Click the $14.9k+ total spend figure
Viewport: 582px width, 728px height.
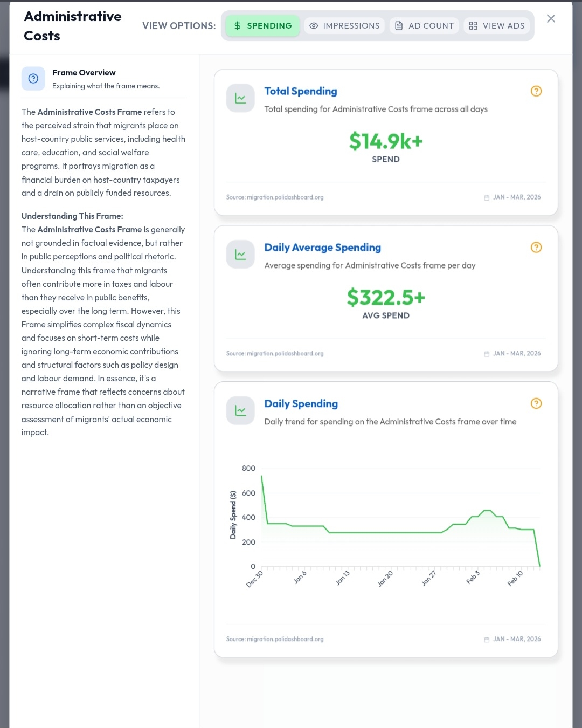(x=386, y=141)
